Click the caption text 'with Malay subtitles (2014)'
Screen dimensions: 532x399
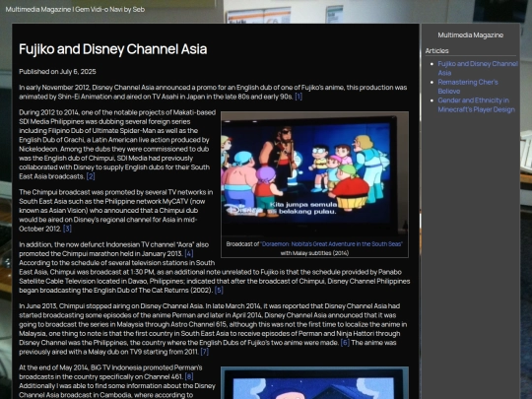[x=314, y=253]
